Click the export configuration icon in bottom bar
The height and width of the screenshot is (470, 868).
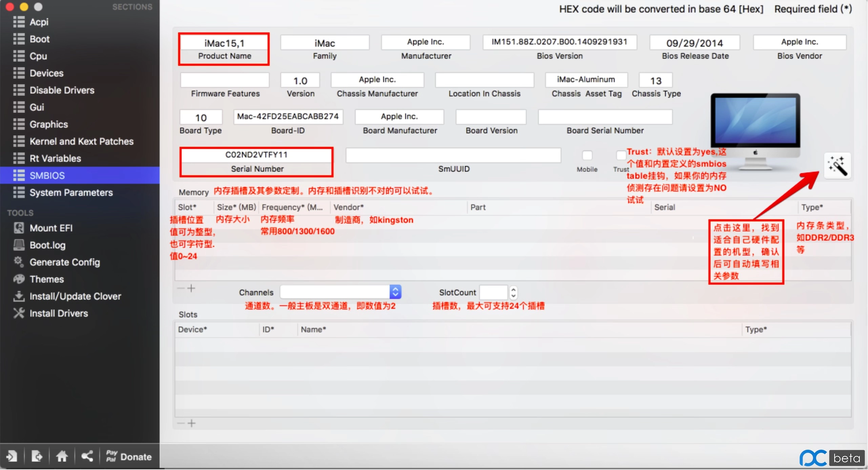click(x=37, y=456)
